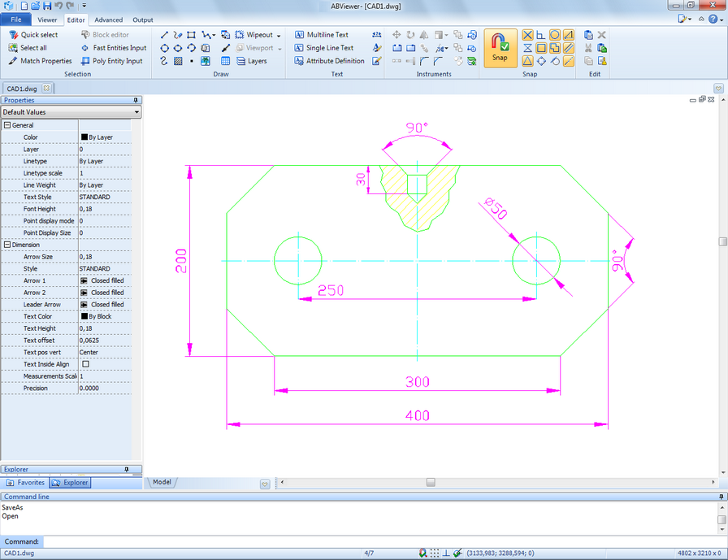Click the Chamfer instrument icon
Viewport: 728px width, 560px height.
437,61
